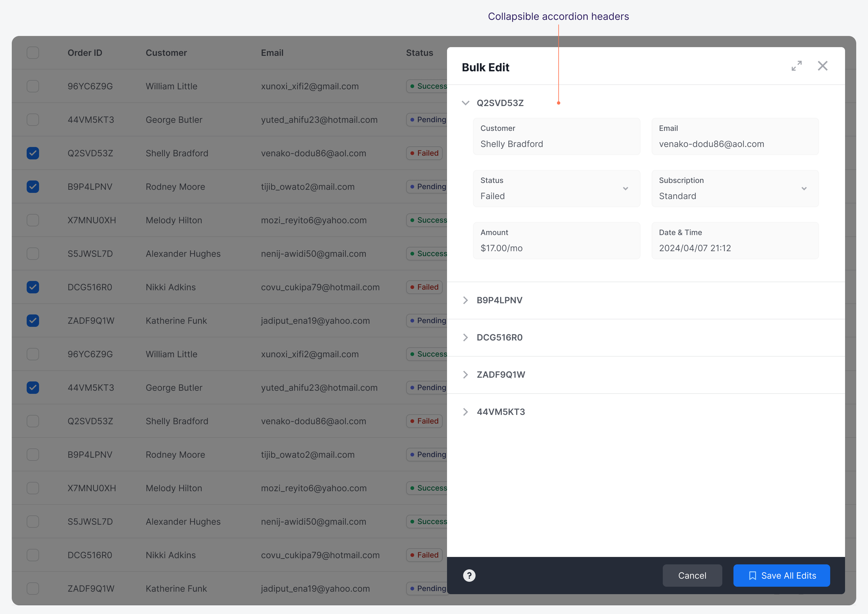Screen dimensions: 868x614
Task: Click bookmark icon on Save All Edits
Action: (x=752, y=576)
